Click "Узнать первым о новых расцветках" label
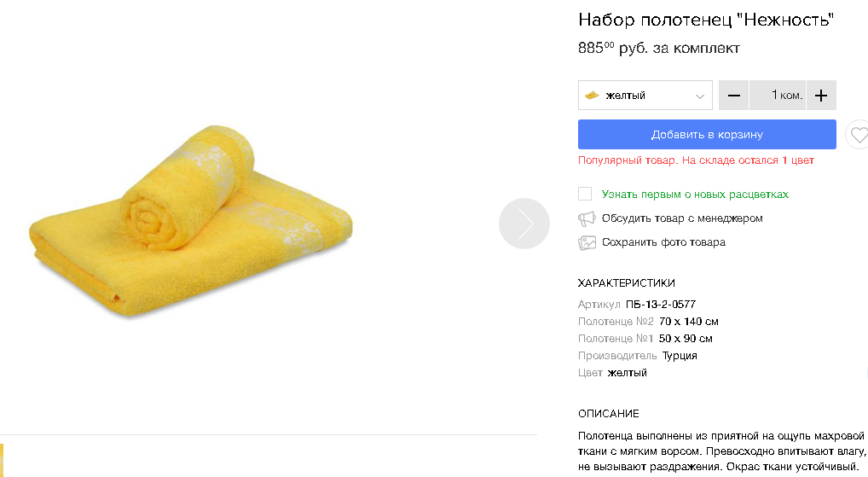The width and height of the screenshot is (868, 477). click(695, 195)
